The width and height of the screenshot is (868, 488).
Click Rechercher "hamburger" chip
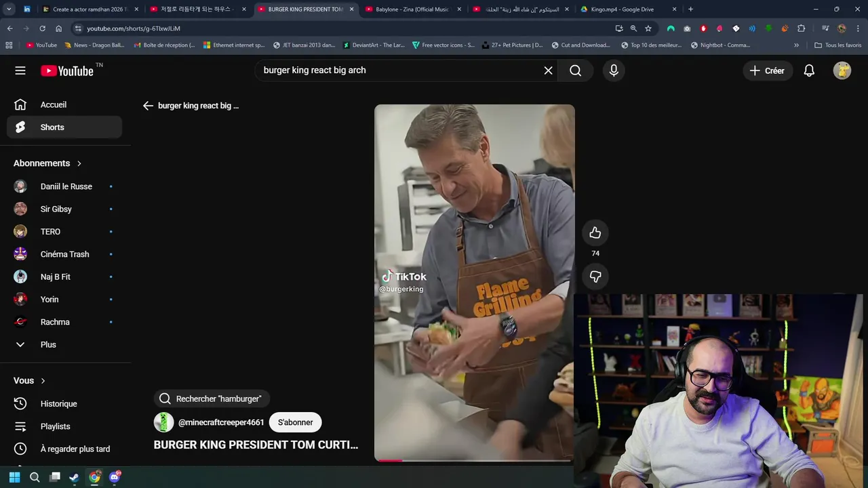(212, 399)
